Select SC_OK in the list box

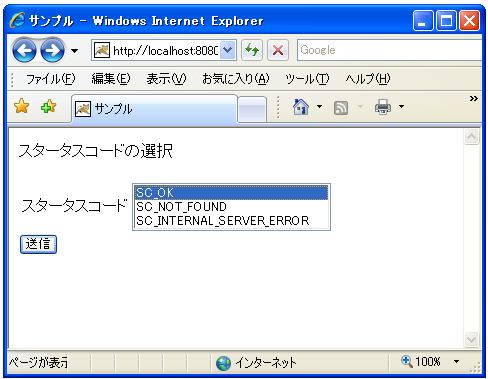231,193
